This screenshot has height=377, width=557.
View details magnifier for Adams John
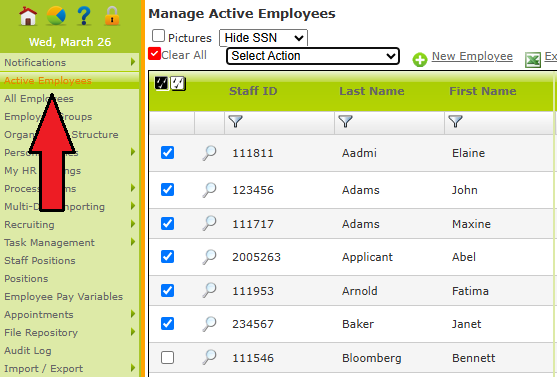click(x=210, y=190)
